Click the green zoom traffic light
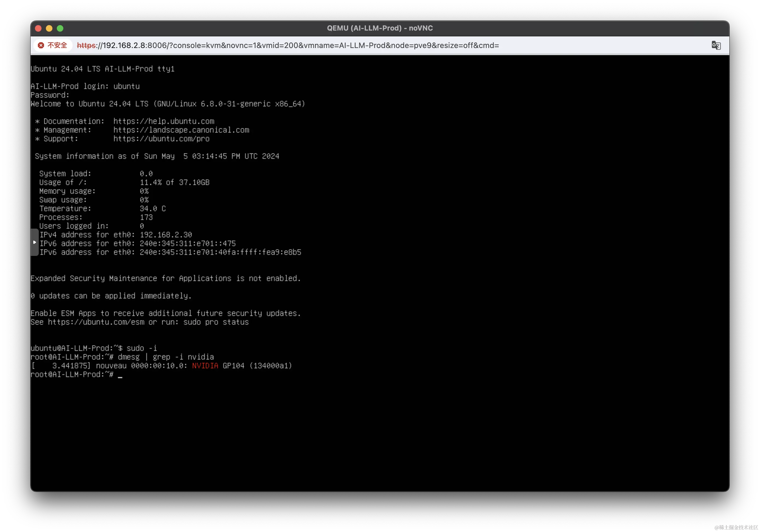This screenshot has width=760, height=532. [x=60, y=28]
